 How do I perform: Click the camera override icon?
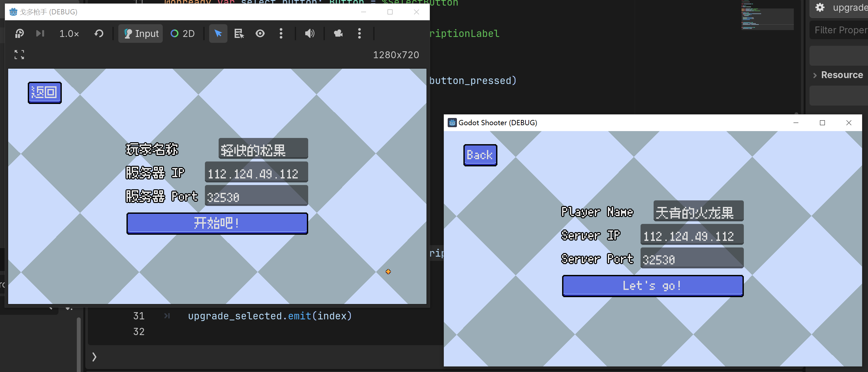click(338, 33)
